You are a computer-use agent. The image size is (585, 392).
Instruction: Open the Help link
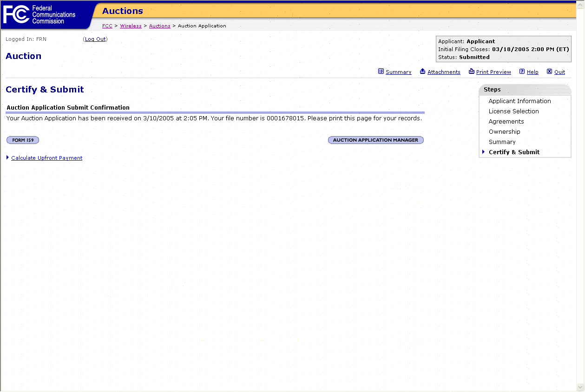coord(532,72)
